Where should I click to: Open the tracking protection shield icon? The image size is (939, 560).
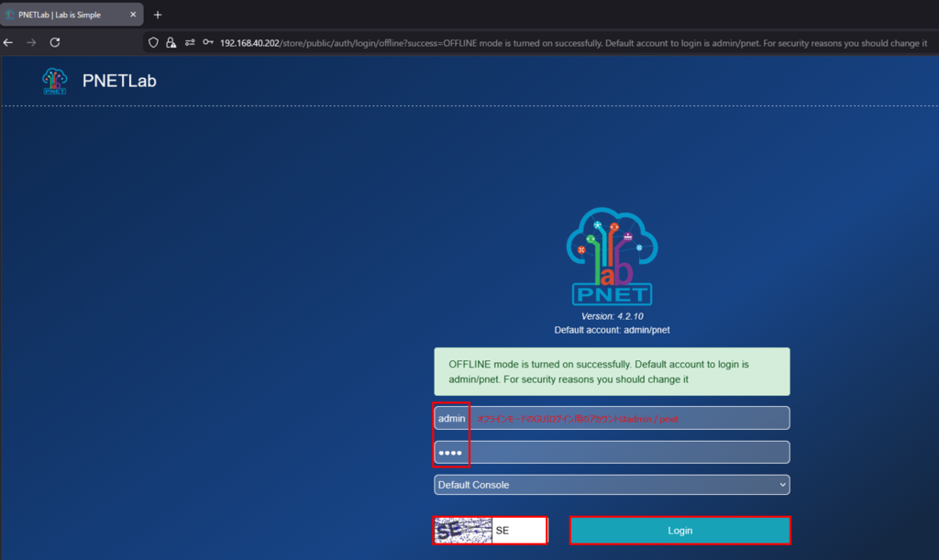click(154, 42)
